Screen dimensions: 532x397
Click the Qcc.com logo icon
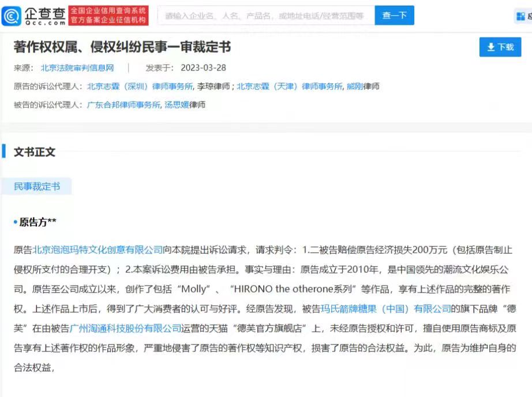click(x=12, y=16)
